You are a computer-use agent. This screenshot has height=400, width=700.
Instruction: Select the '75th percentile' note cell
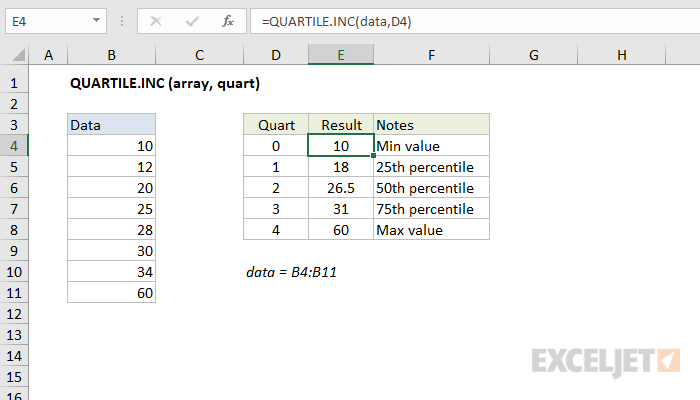(432, 208)
